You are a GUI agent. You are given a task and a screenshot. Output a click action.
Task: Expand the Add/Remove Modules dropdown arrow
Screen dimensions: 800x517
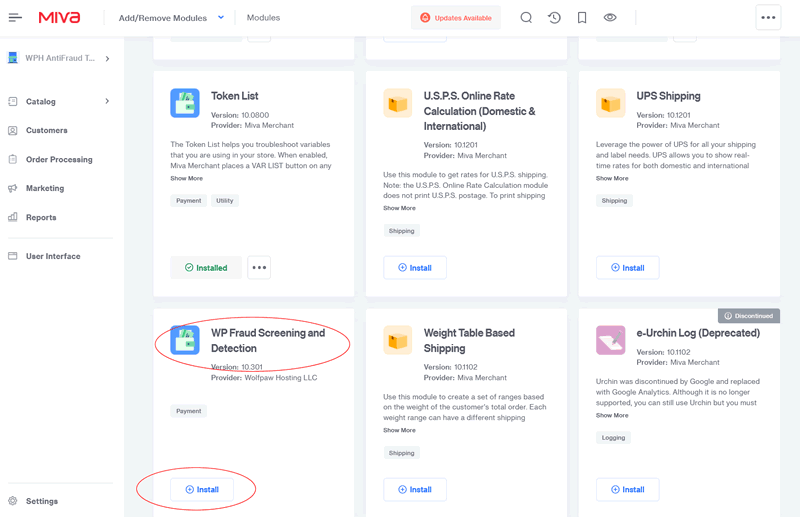(x=221, y=17)
